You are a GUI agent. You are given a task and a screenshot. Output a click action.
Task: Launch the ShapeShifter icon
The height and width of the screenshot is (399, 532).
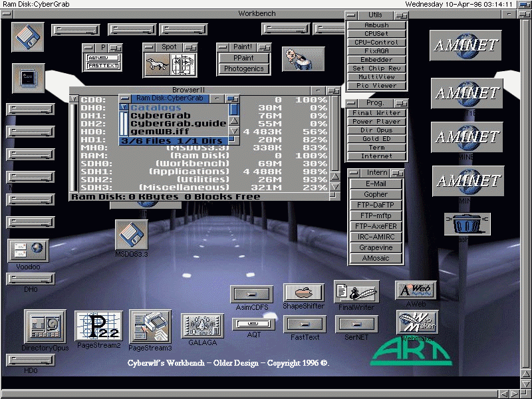tap(304, 293)
